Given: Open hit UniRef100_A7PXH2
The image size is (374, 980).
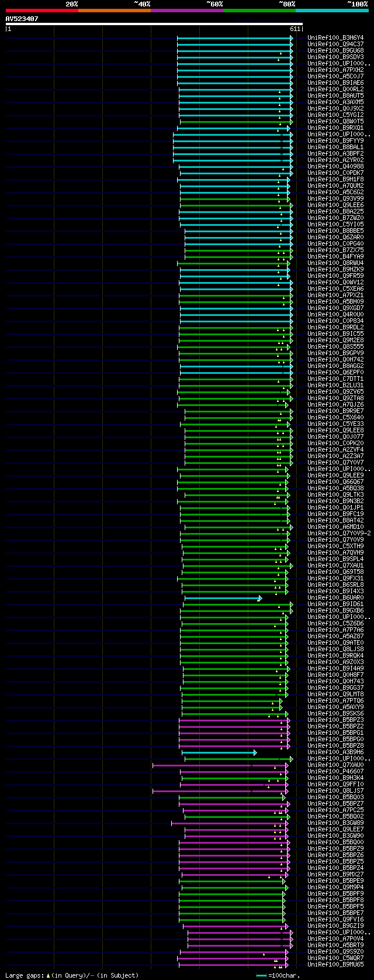Looking at the screenshot, I should click(335, 70).
